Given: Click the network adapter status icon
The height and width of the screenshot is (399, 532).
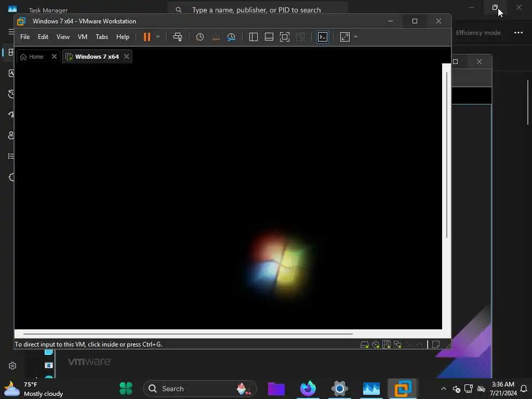Looking at the screenshot, I should (x=397, y=345).
